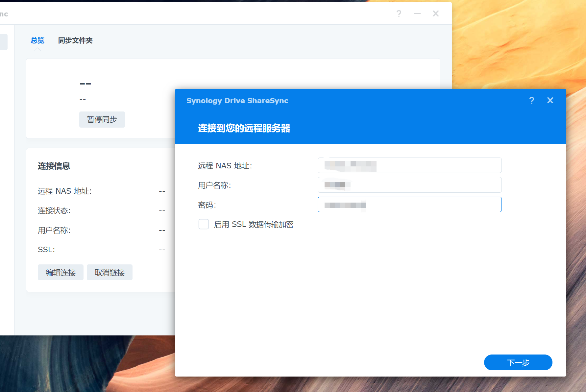Image resolution: width=586 pixels, height=392 pixels.
Task: Click the question mark beside dialog close button
Action: coord(532,101)
